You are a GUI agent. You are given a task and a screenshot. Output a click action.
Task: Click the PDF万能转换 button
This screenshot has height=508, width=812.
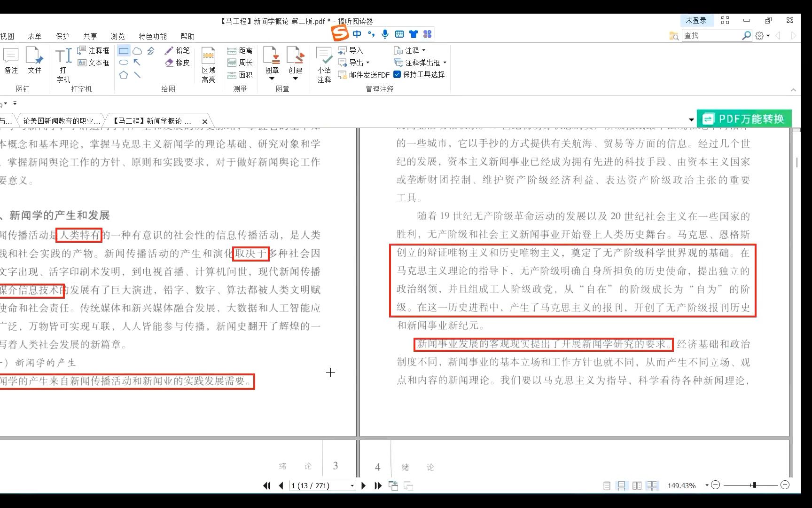point(744,119)
